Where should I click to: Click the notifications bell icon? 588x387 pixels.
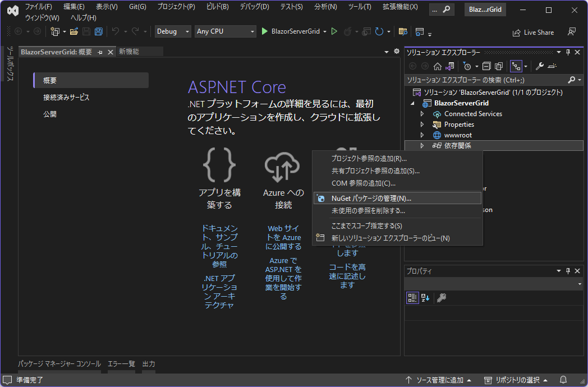click(563, 380)
